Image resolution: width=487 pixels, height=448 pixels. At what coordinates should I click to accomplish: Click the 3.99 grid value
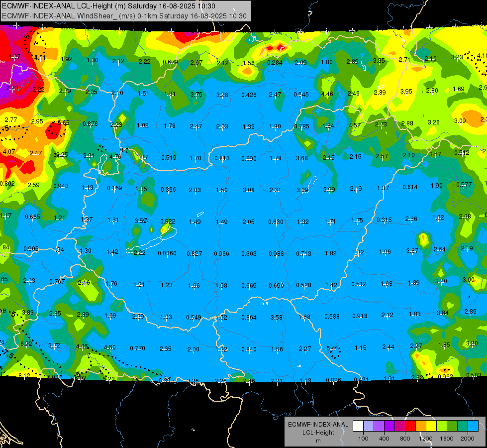pos(329,189)
